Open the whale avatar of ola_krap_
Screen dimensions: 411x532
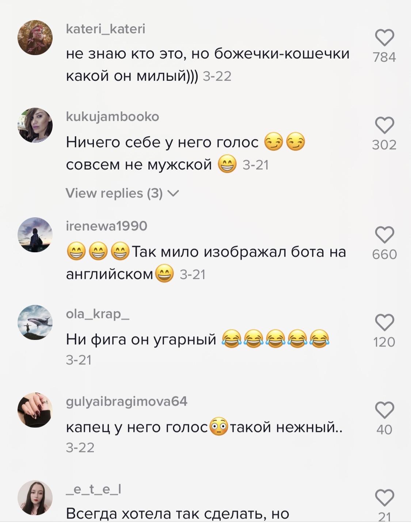tap(35, 322)
